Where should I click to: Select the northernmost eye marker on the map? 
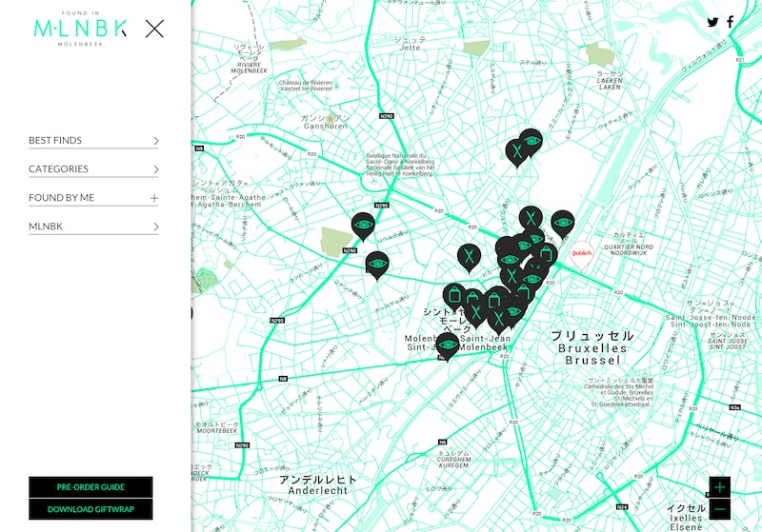pyautogui.click(x=531, y=141)
